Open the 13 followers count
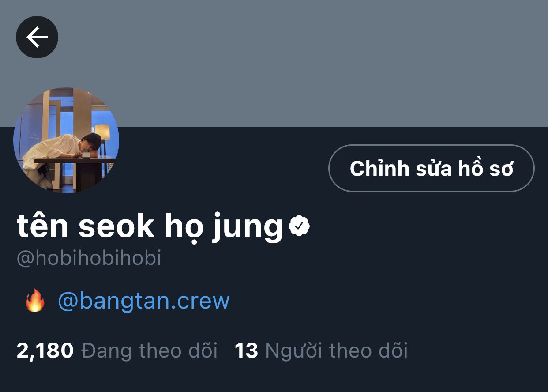 (x=246, y=351)
